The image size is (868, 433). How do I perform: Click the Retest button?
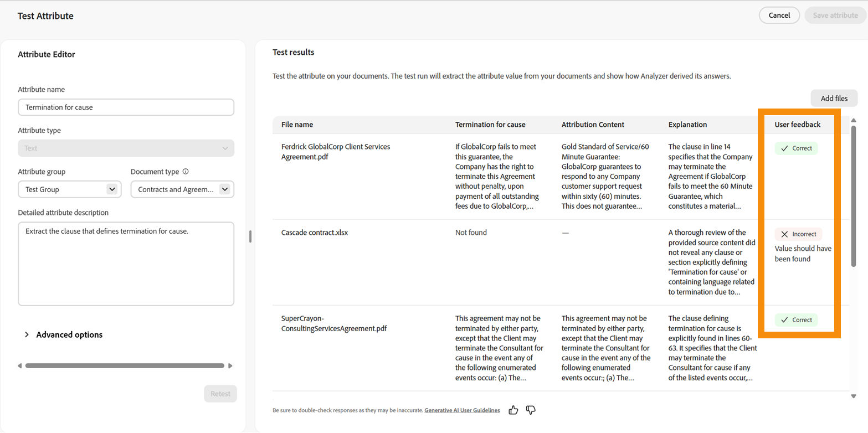pyautogui.click(x=220, y=393)
